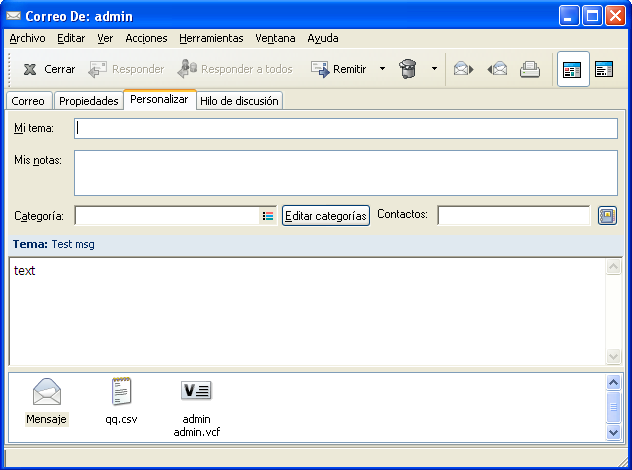This screenshot has height=470, width=632.
Task: Click the Responder toolbar button
Action: [x=126, y=69]
